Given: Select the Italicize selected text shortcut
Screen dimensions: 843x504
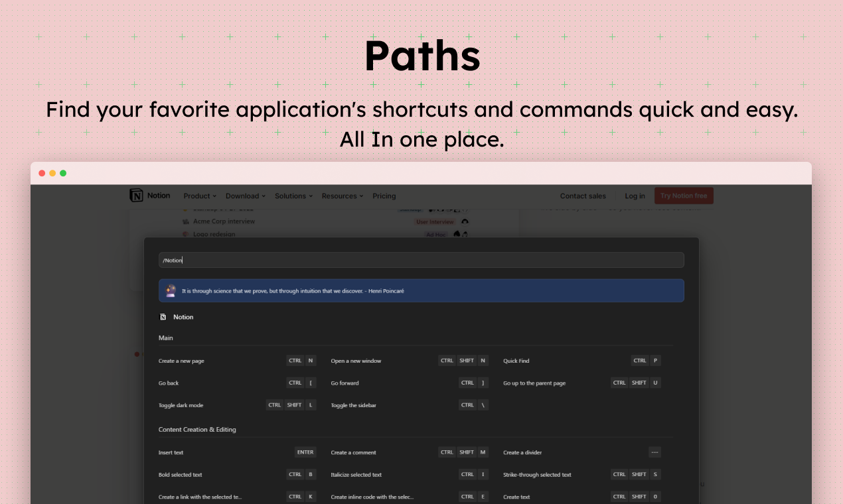Looking at the screenshot, I should click(x=410, y=474).
